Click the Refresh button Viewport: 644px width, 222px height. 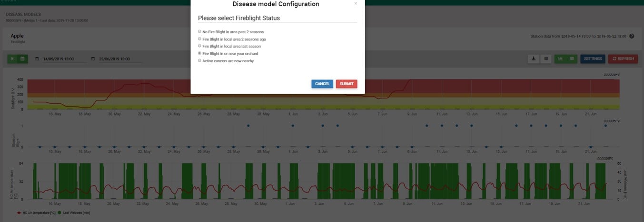click(623, 59)
